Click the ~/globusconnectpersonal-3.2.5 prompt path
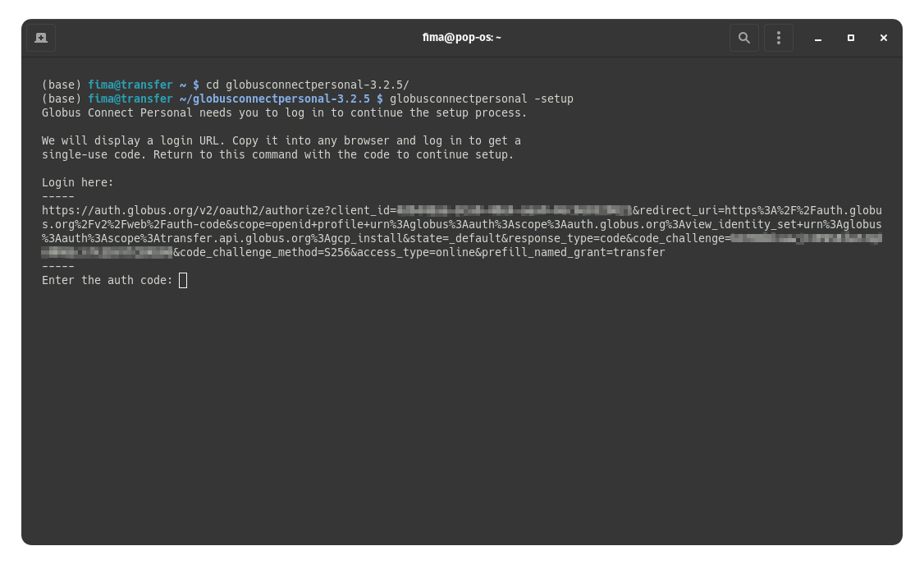 tap(274, 99)
